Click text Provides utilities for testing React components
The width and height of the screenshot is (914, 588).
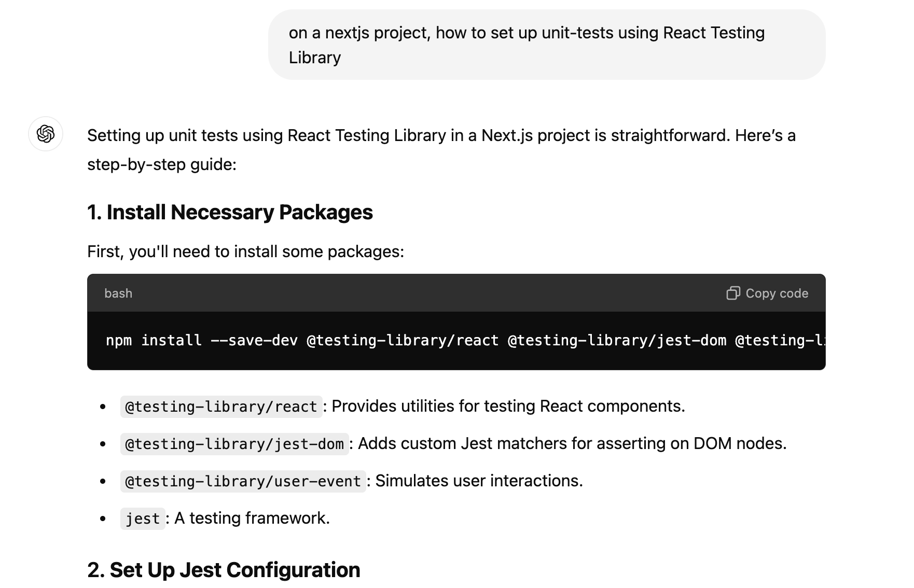pyautogui.click(x=508, y=406)
